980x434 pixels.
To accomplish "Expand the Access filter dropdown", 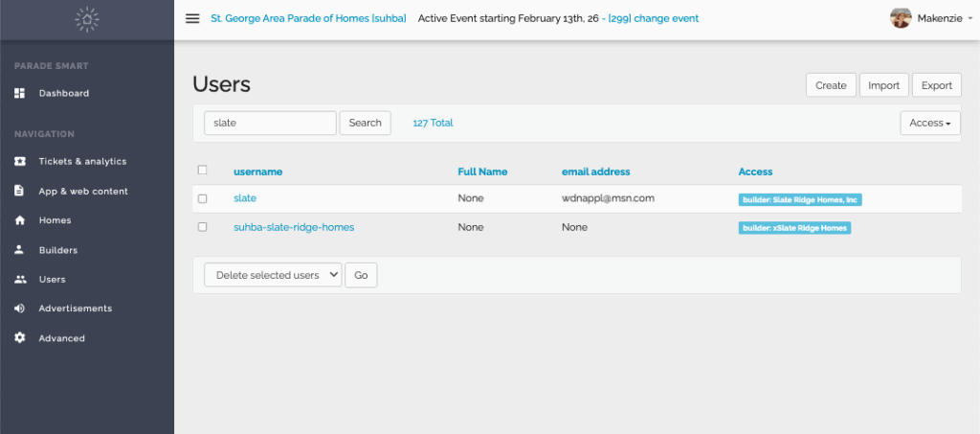I will [930, 123].
